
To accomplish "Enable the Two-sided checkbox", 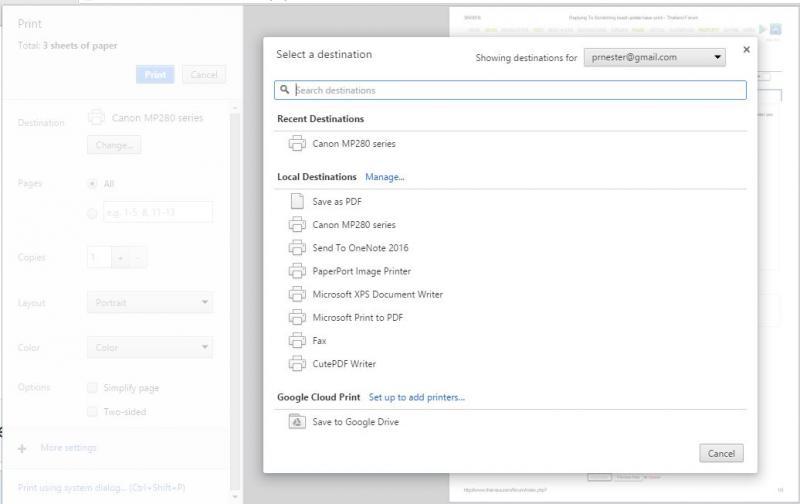I will click(x=92, y=412).
